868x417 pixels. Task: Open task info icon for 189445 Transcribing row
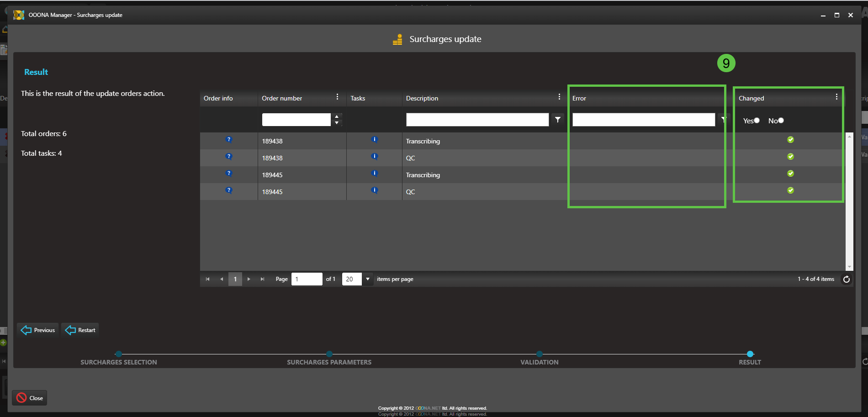point(375,174)
